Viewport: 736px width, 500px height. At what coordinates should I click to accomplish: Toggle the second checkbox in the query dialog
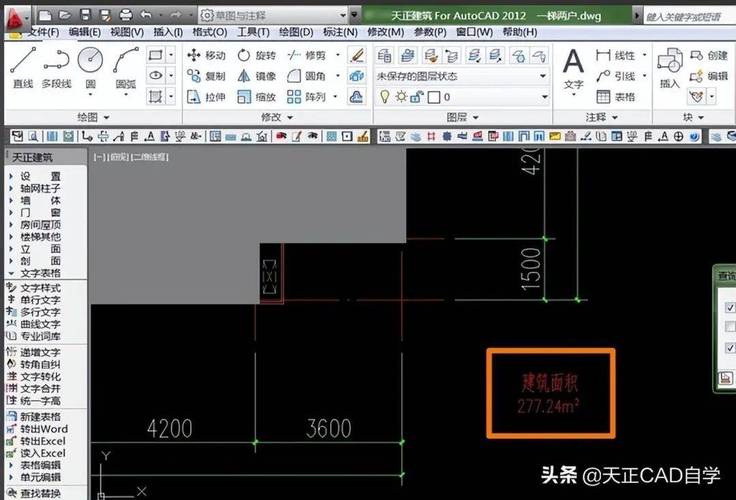(730, 327)
